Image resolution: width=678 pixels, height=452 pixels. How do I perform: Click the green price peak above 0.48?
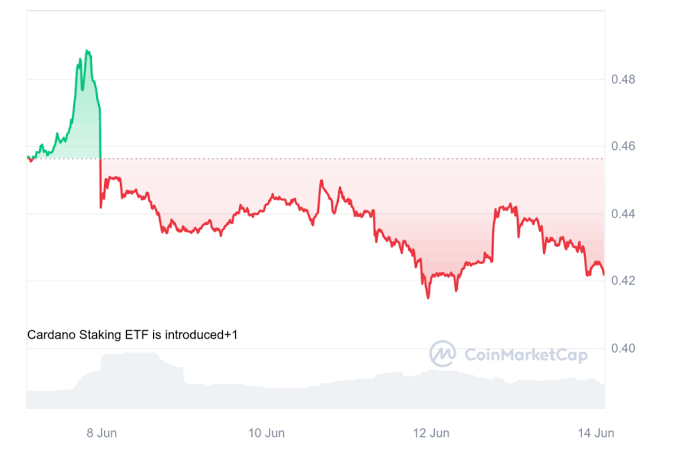coord(88,51)
